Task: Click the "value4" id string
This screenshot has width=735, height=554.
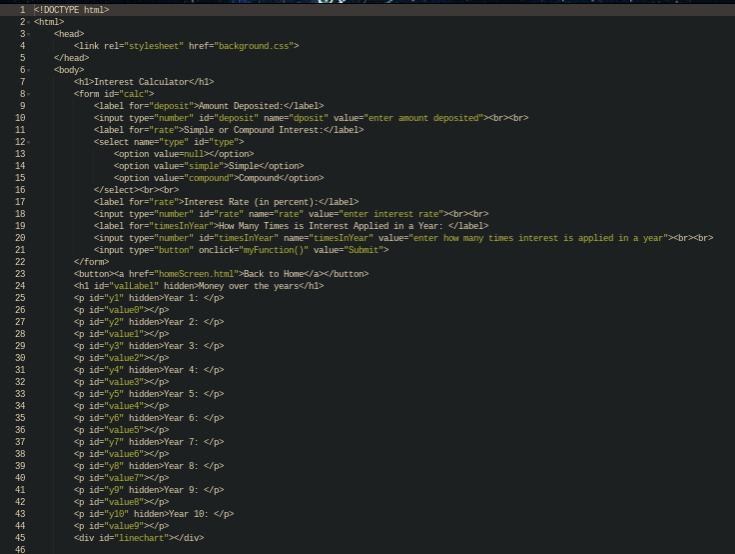Action: pyautogui.click(x=126, y=406)
